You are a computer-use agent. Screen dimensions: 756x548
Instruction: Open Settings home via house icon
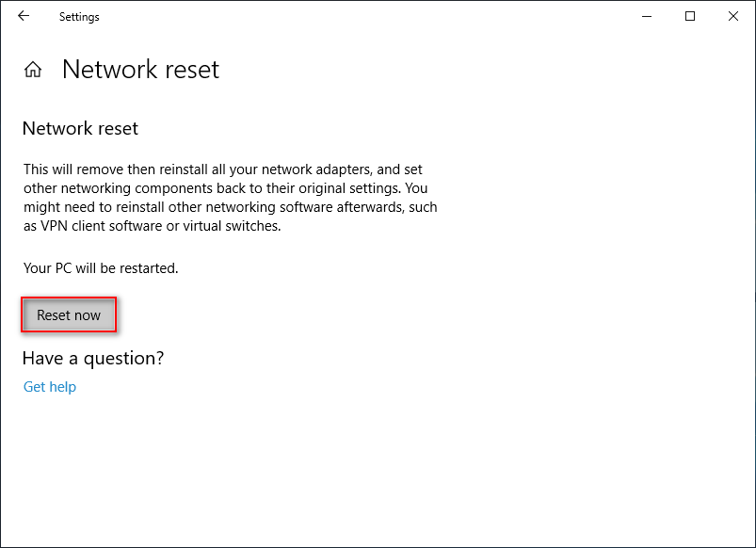33,70
